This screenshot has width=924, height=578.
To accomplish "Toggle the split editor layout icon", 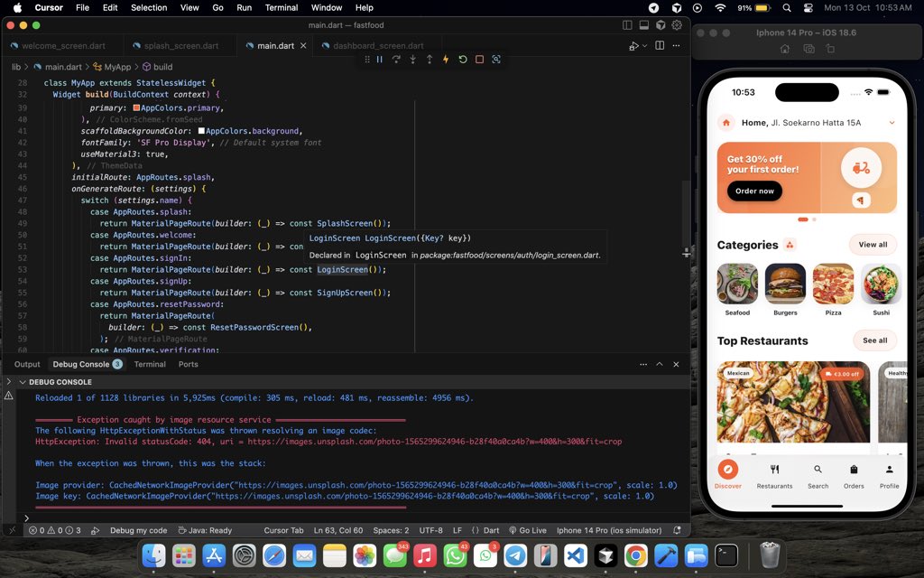I will pyautogui.click(x=659, y=45).
